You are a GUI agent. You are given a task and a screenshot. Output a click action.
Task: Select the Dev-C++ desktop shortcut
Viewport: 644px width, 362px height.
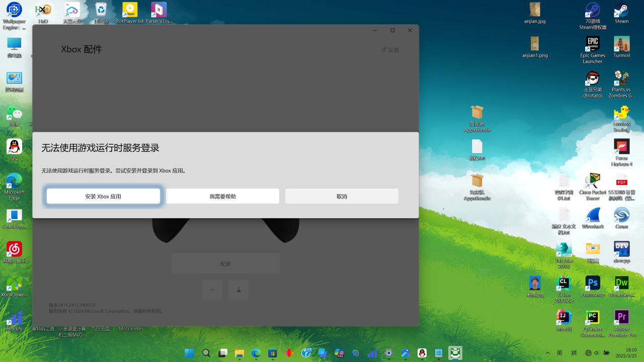tap(621, 252)
